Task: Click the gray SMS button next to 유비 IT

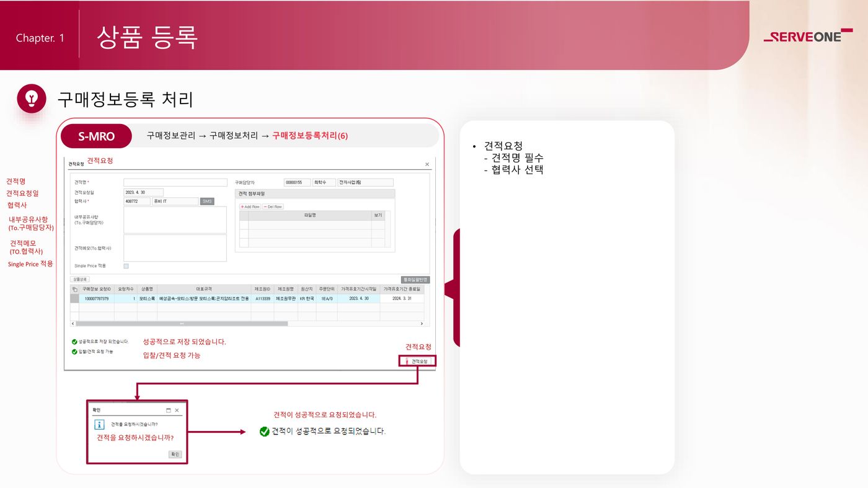Action: click(x=207, y=202)
